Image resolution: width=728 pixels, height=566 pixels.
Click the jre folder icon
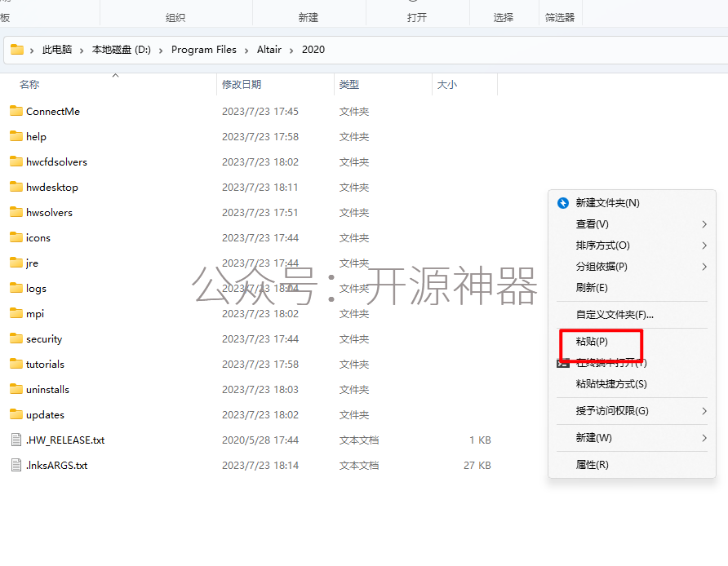pyautogui.click(x=16, y=263)
